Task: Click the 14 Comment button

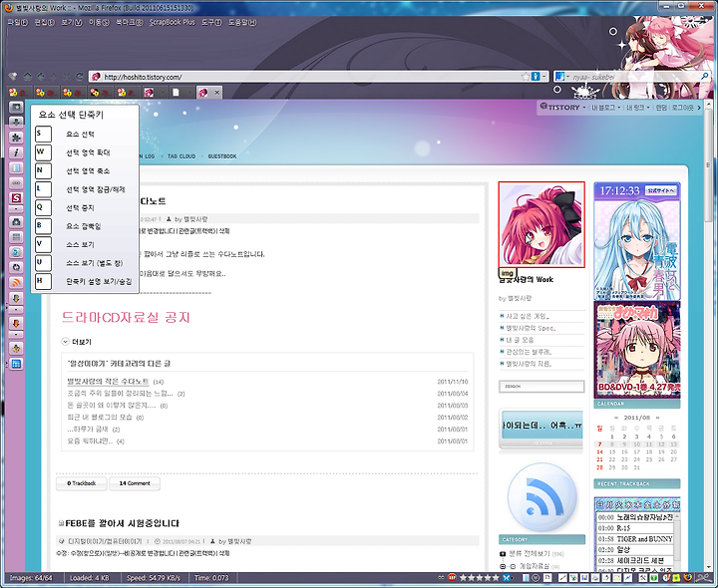Action: [135, 483]
